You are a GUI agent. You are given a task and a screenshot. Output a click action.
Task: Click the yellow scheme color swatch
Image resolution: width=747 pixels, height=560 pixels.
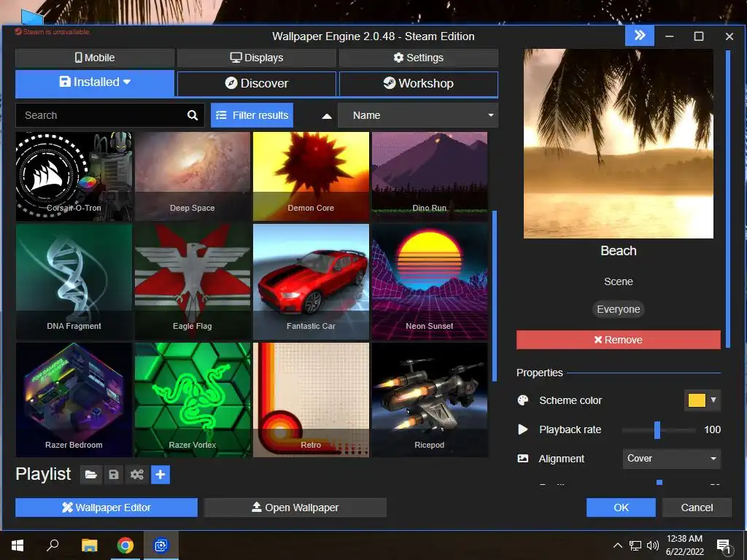697,400
